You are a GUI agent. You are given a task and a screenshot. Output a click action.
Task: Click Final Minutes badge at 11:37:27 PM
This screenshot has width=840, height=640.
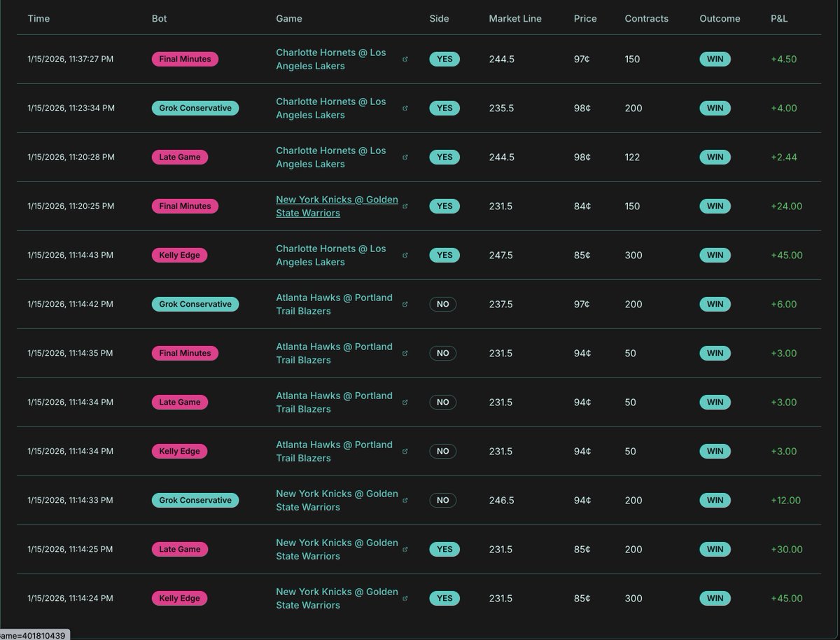pos(185,60)
